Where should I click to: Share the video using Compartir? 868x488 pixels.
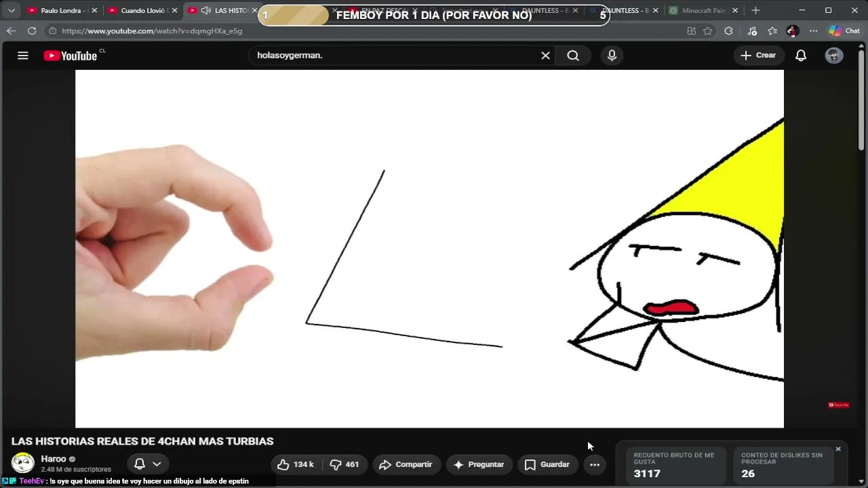406,464
